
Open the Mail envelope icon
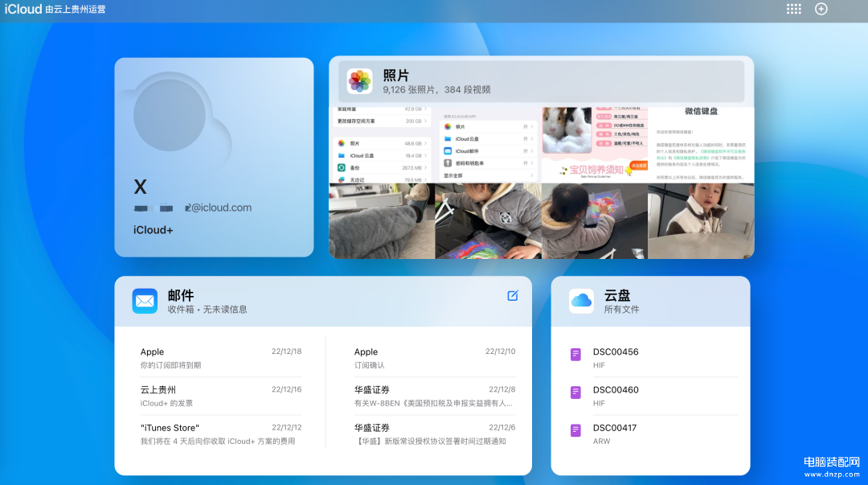(145, 301)
